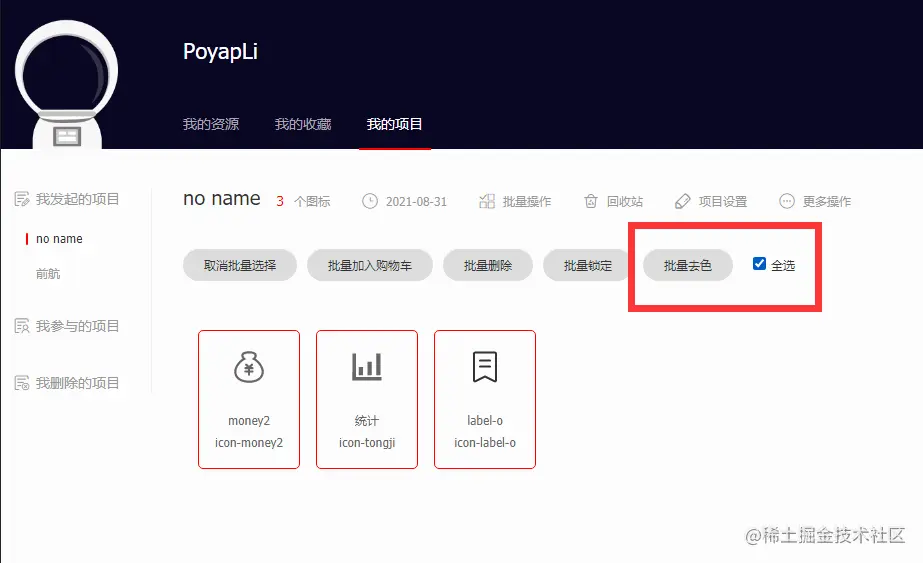The image size is (923, 563).
Task: Click the 批量锁定 button
Action: click(x=587, y=266)
